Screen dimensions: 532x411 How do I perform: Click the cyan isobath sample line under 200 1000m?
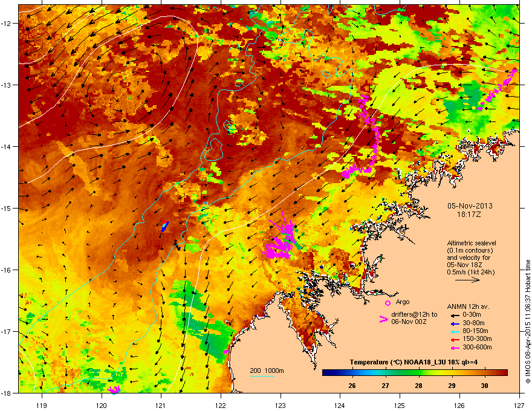coord(262,376)
